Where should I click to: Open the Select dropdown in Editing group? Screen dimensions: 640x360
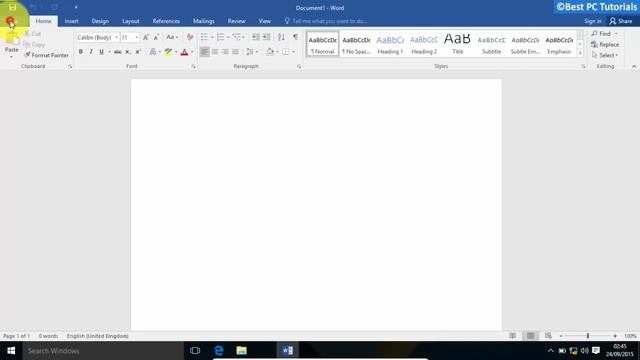[x=605, y=55]
